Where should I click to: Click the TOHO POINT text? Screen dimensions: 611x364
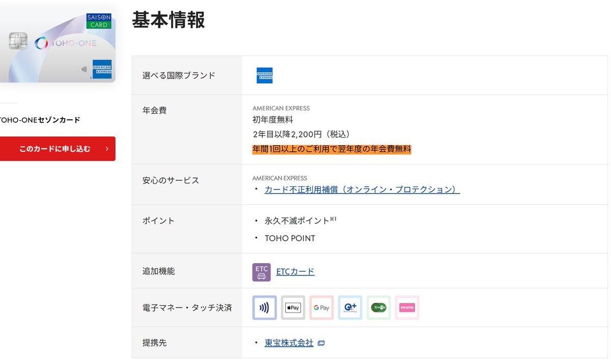point(290,238)
